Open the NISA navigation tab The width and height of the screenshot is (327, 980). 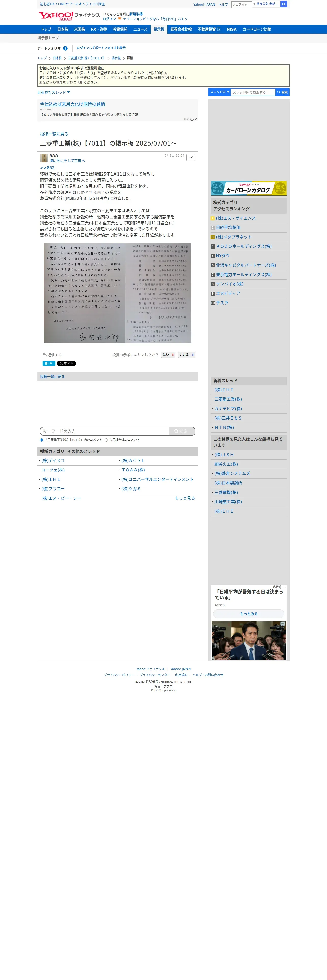[x=231, y=29]
